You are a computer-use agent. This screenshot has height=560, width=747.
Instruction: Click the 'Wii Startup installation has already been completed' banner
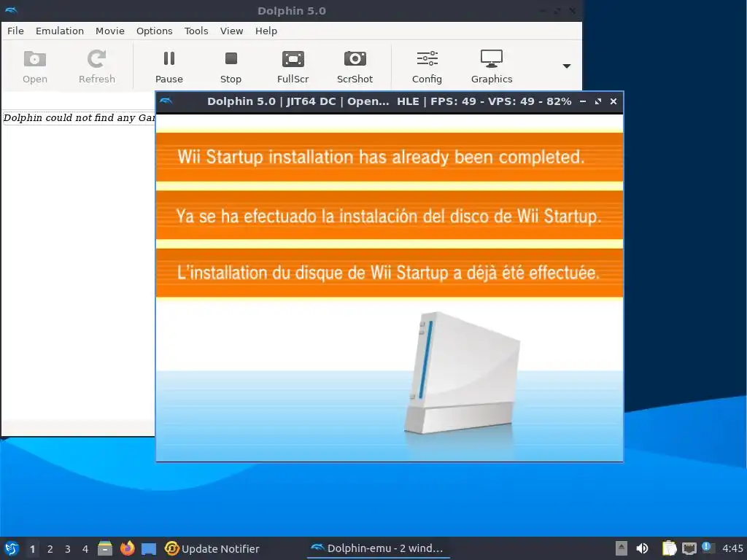pos(390,157)
